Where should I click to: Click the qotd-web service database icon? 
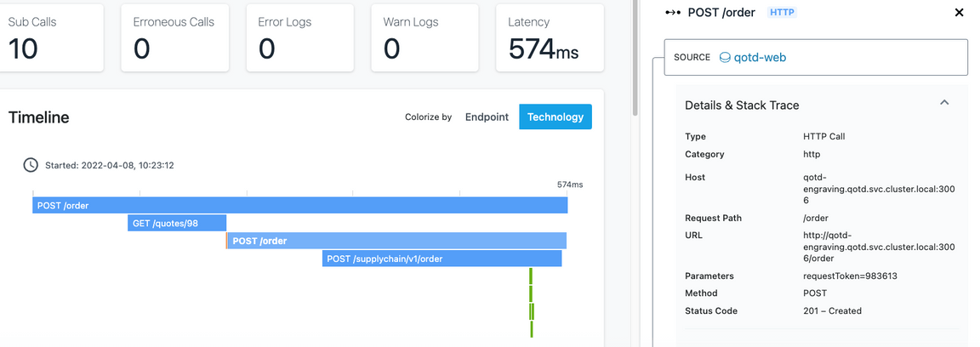(x=725, y=58)
